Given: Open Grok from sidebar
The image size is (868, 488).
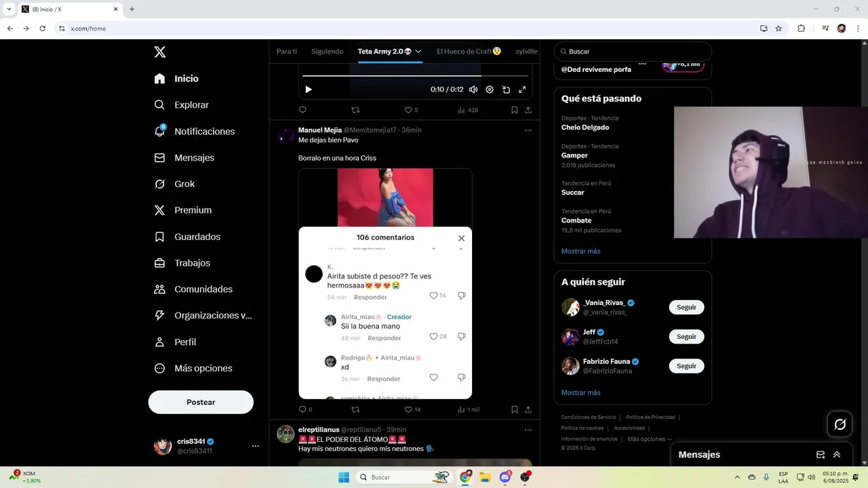Looking at the screenshot, I should [x=174, y=184].
